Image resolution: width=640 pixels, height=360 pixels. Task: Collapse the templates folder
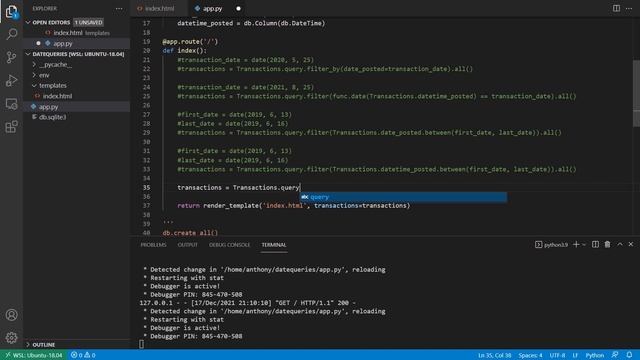(34, 86)
